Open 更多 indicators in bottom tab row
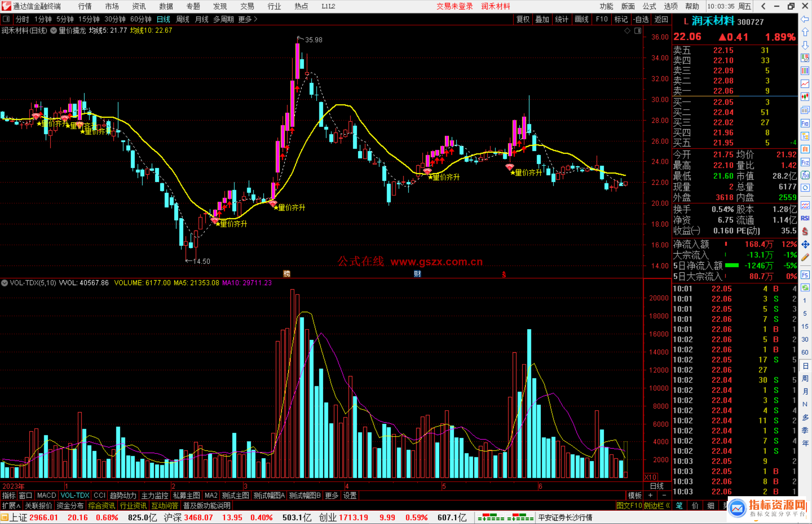 (332, 496)
